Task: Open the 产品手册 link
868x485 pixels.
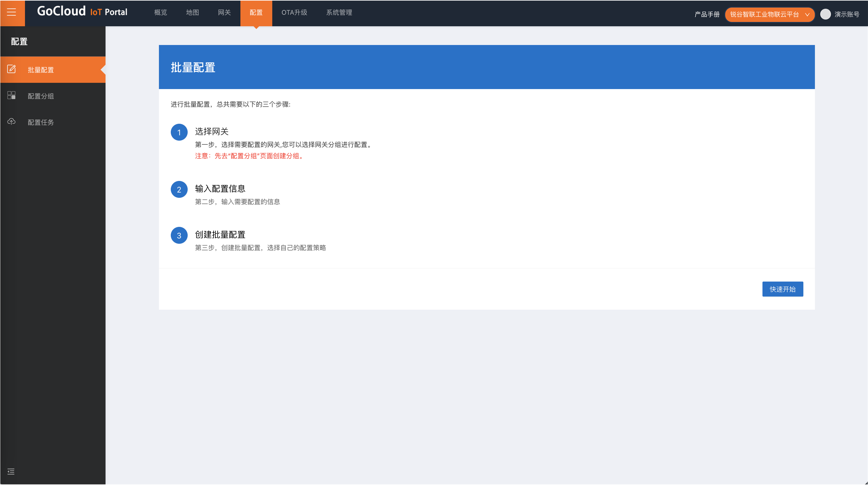Action: (707, 14)
